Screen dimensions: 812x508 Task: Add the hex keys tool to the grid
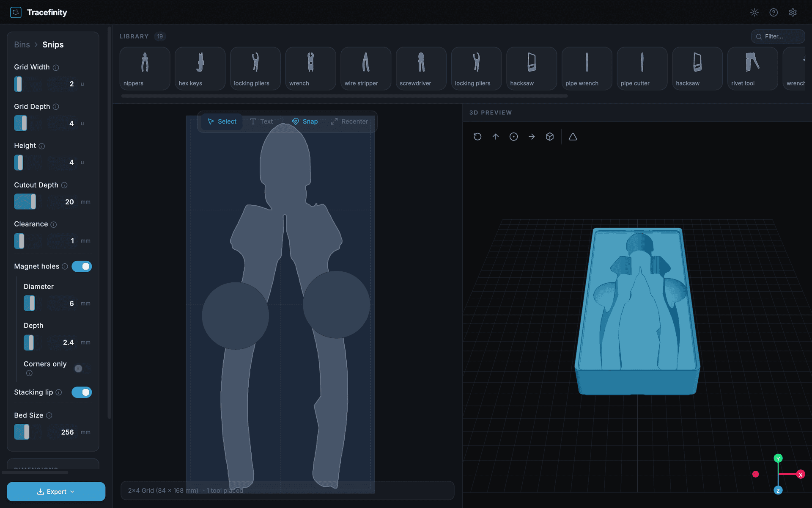(x=200, y=68)
